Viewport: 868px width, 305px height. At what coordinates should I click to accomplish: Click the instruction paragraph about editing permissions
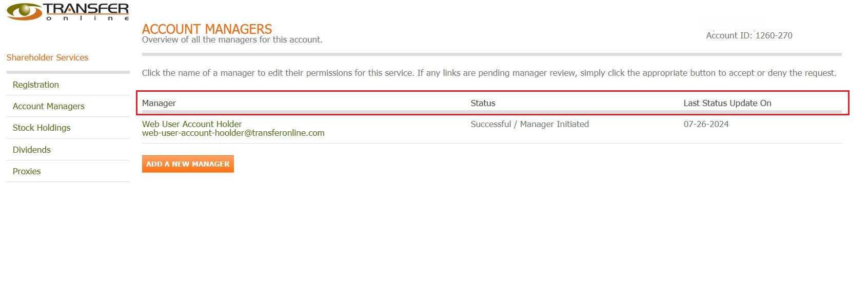click(x=488, y=73)
